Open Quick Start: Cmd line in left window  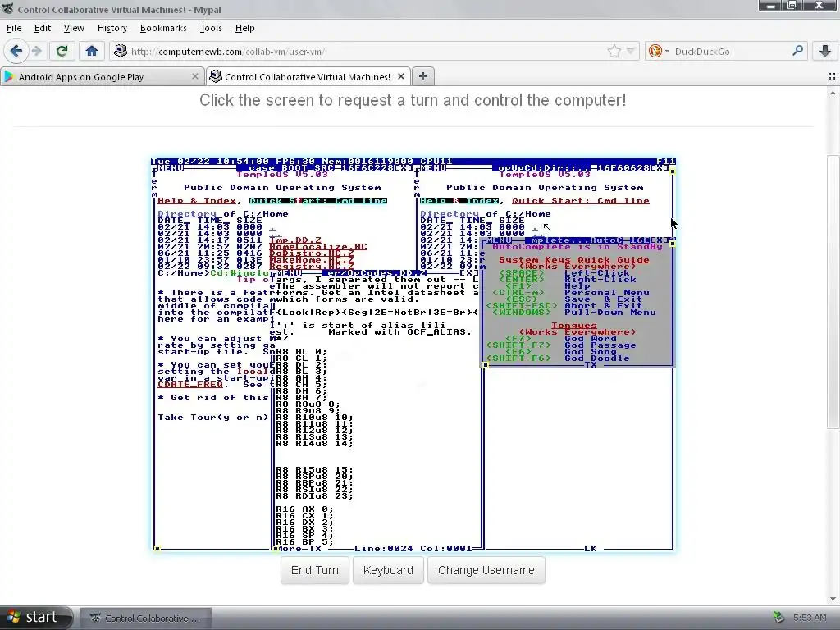tap(318, 201)
